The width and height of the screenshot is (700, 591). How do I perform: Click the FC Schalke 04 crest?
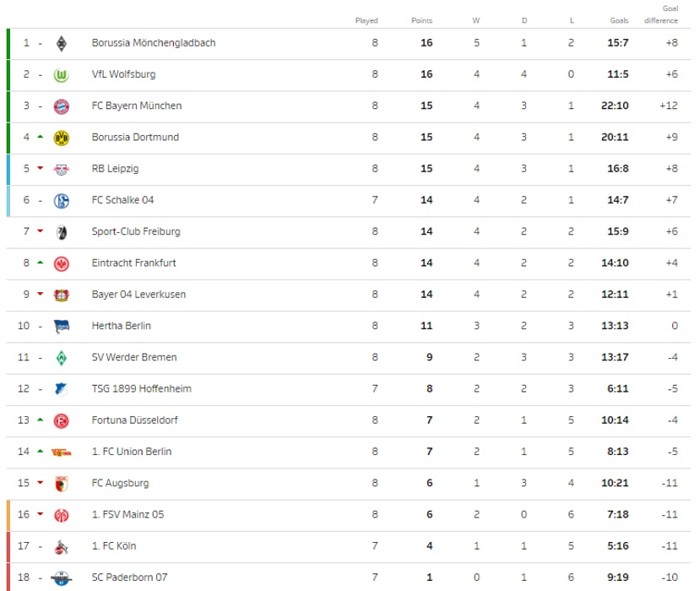61,201
